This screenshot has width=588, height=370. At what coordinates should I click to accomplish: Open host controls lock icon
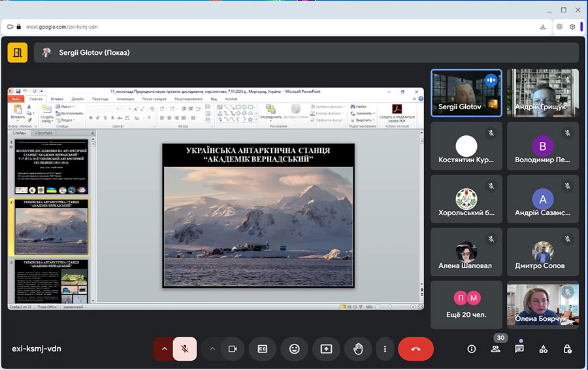pyautogui.click(x=567, y=349)
